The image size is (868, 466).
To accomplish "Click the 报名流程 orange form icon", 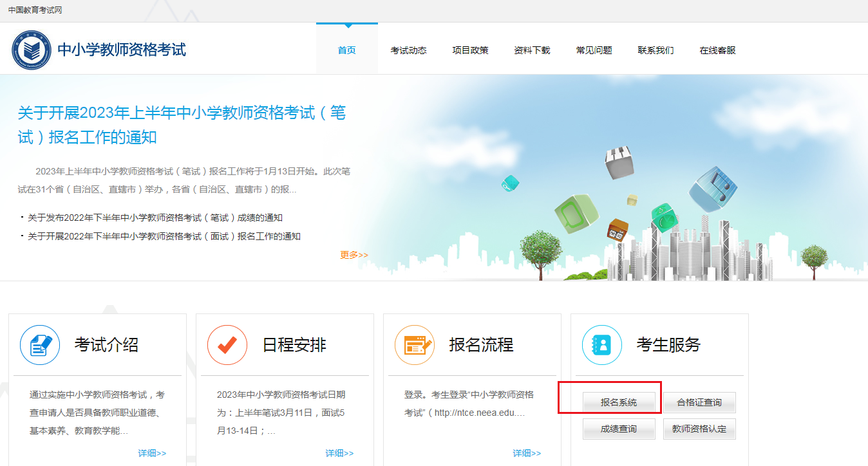I will (415, 345).
